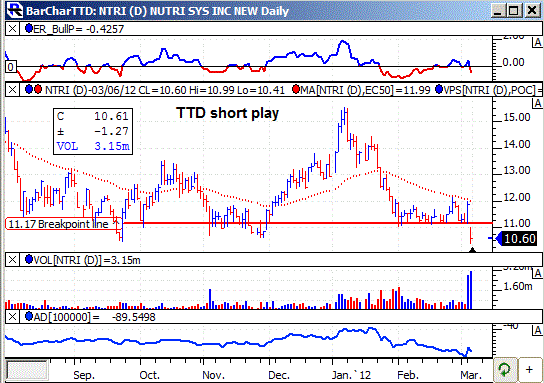Click MA[NTRI (D),EC50]=11.99 header text
The image size is (544, 383).
click(365, 90)
